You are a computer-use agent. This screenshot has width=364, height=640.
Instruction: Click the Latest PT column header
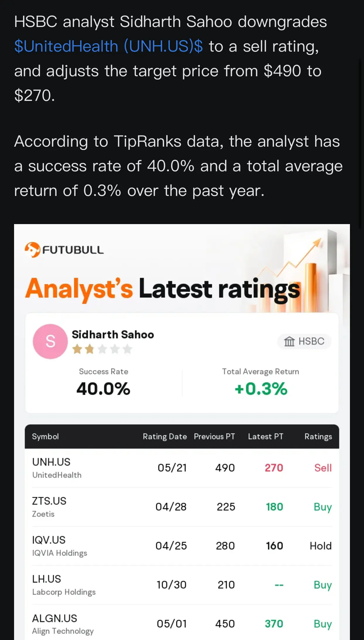[x=266, y=436]
